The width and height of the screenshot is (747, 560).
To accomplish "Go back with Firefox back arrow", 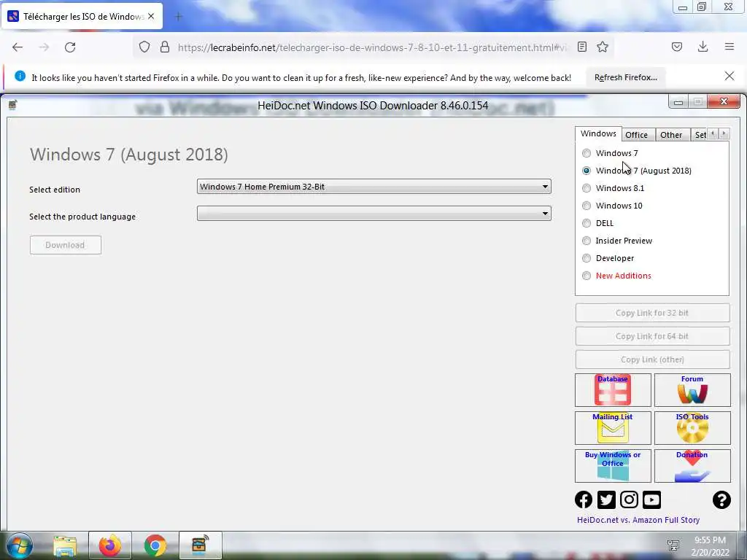I will pos(18,47).
